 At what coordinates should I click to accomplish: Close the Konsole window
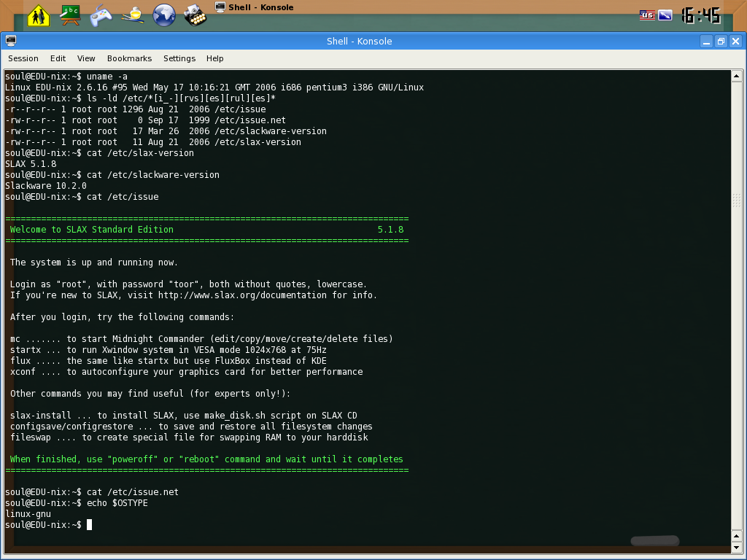tap(735, 42)
